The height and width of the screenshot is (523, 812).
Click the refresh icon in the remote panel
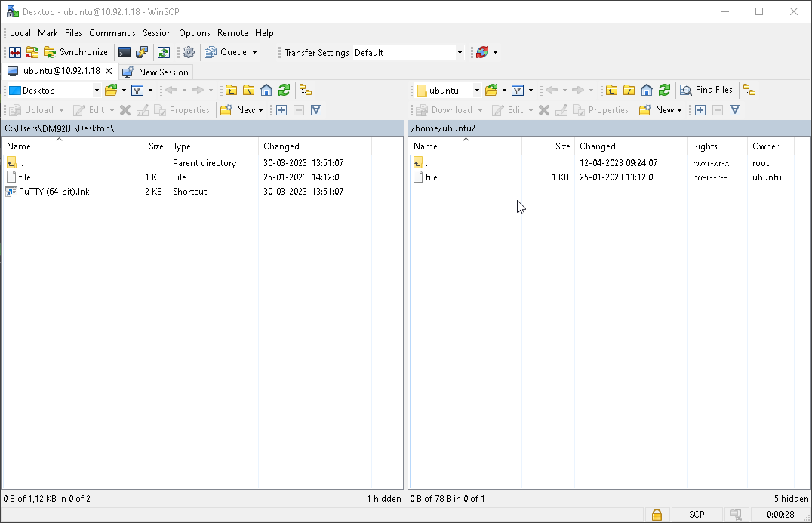tap(663, 90)
